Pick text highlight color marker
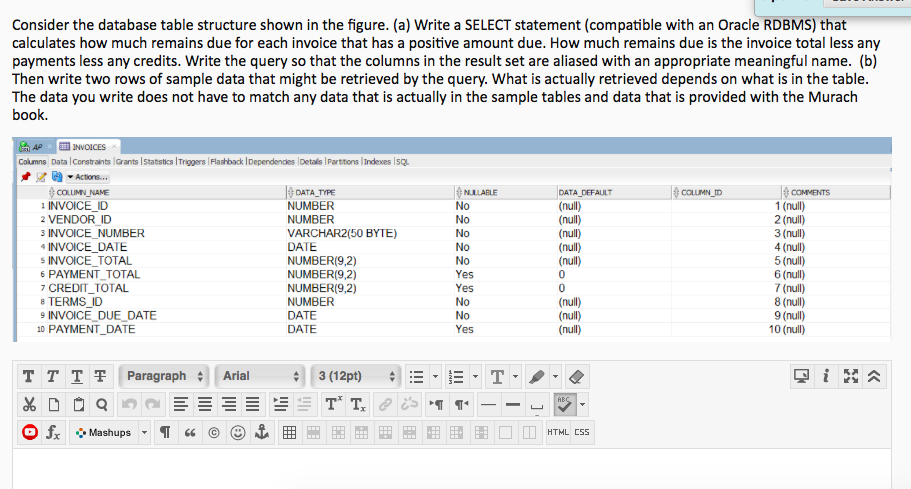911x489 pixels. coord(537,376)
